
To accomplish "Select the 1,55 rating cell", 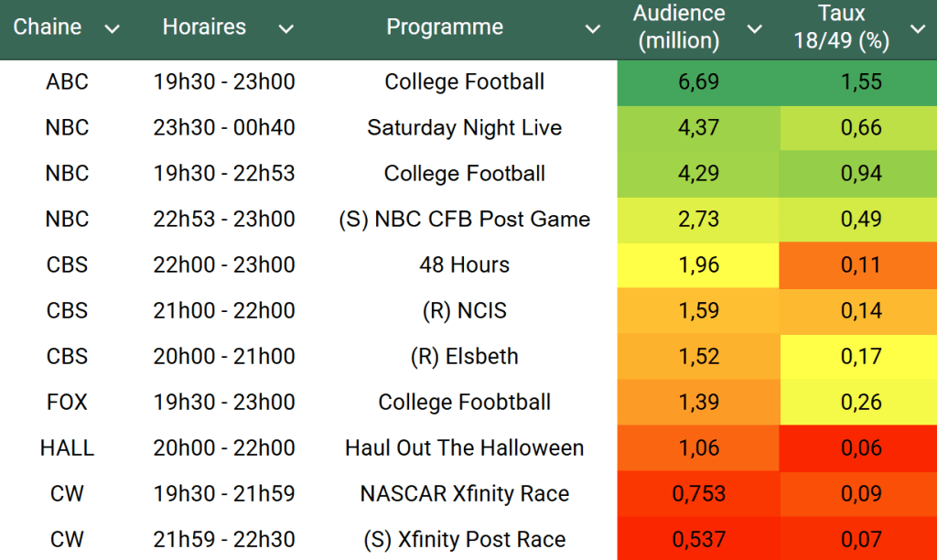I will pyautogui.click(x=860, y=82).
